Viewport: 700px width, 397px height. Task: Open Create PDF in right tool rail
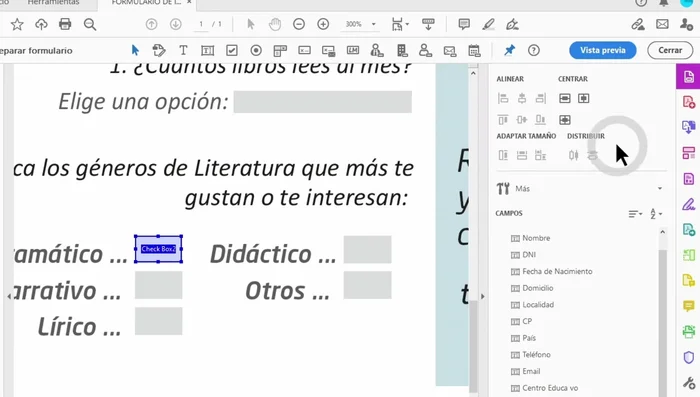point(689,103)
